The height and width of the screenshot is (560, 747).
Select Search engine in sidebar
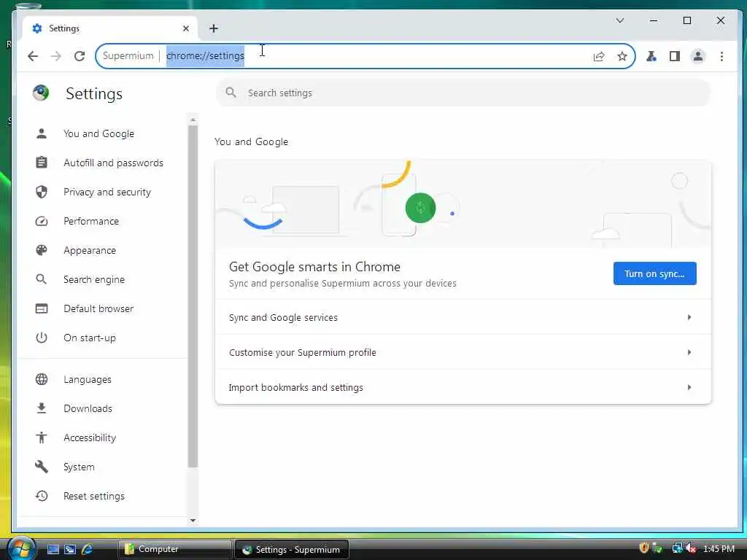click(x=94, y=279)
